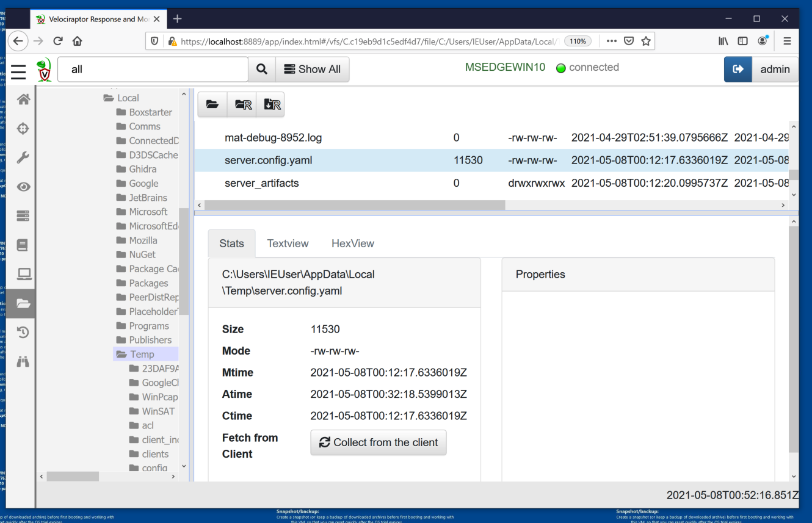The image size is (812, 523).
Task: Switch to the HexView tab
Action: click(353, 243)
